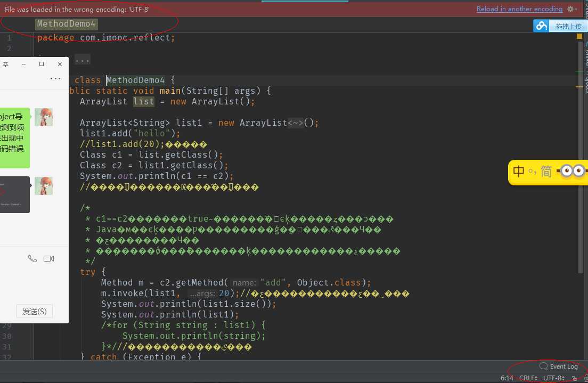Open the screenshot thumbnail message in chat

[x=14, y=194]
